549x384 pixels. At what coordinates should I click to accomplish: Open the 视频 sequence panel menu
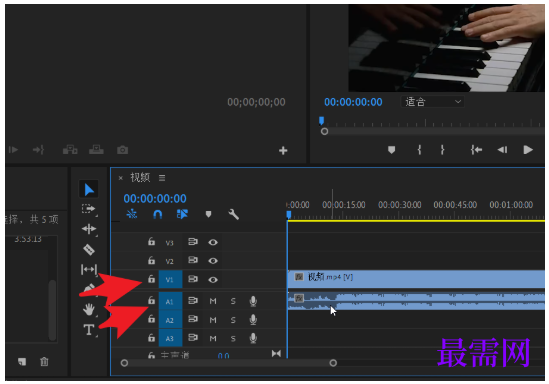(162, 178)
